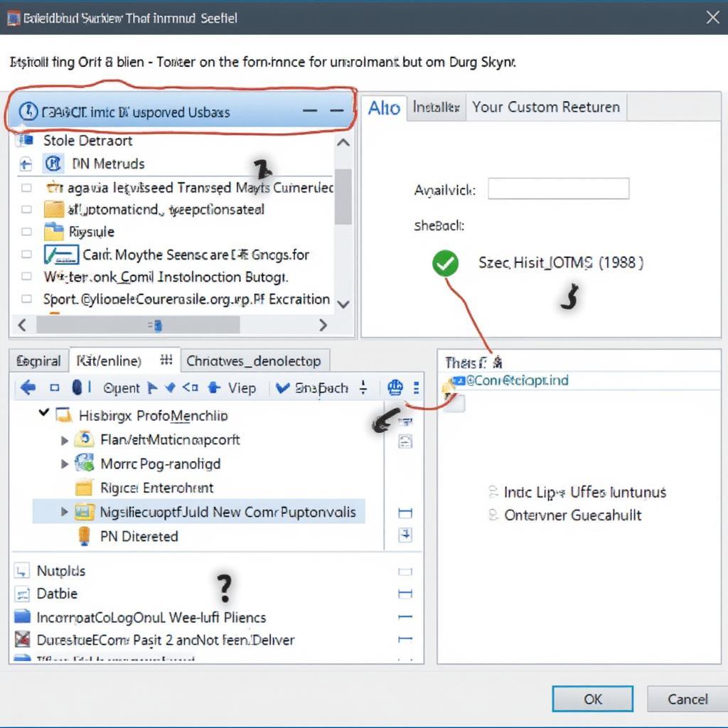The height and width of the screenshot is (728, 728).
Task: Click the up arrow of the list scrollbar
Action: (x=343, y=142)
